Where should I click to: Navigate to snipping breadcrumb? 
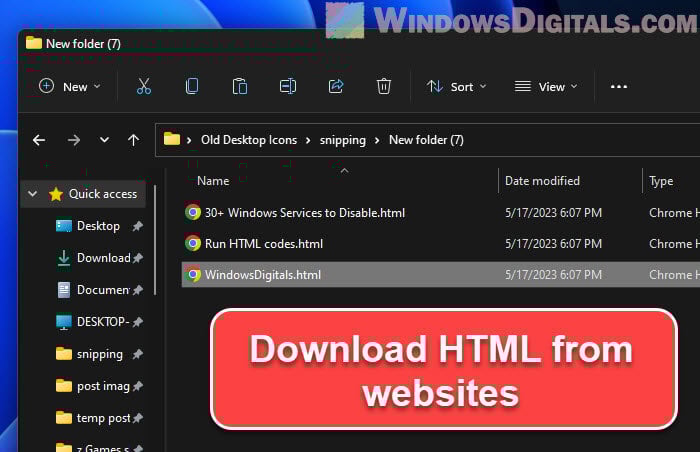[342, 140]
